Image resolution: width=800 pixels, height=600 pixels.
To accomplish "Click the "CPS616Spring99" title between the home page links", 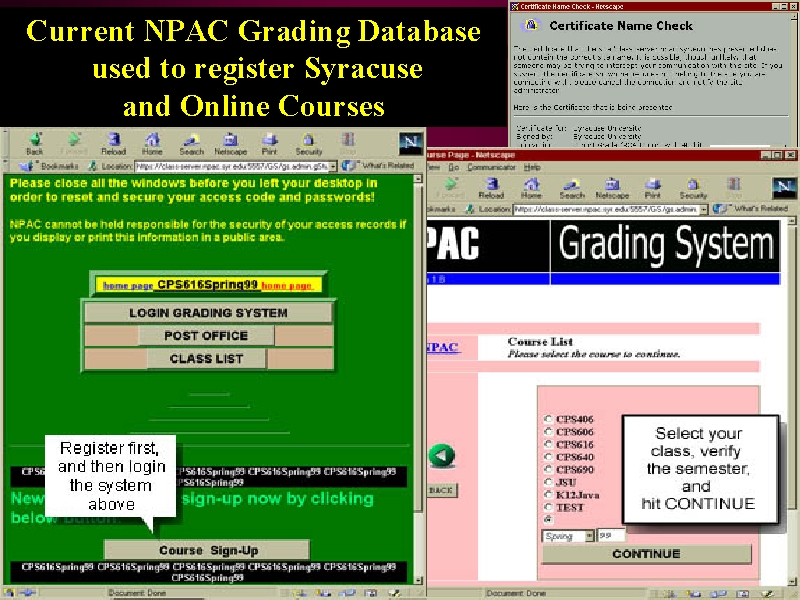I will point(207,285).
